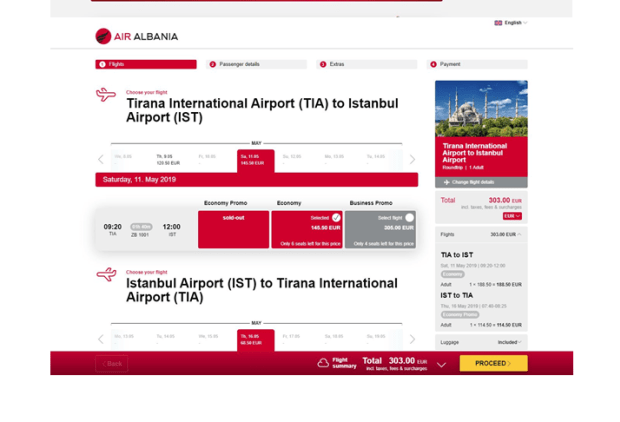Click the Air Albania logo
Viewport: 620px width, 422px height.
pos(136,36)
